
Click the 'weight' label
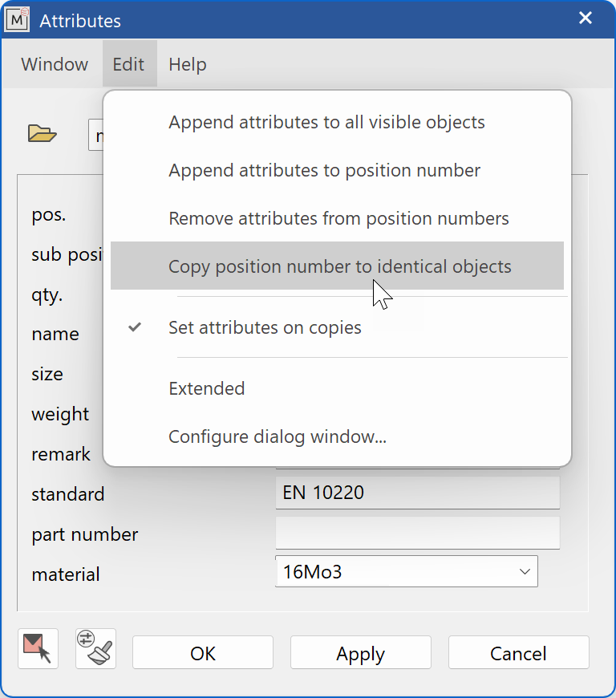pos(60,415)
